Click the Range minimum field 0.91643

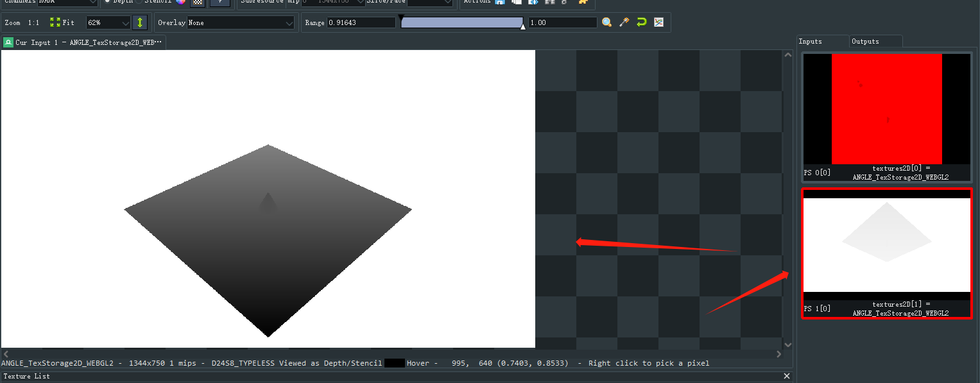(361, 22)
